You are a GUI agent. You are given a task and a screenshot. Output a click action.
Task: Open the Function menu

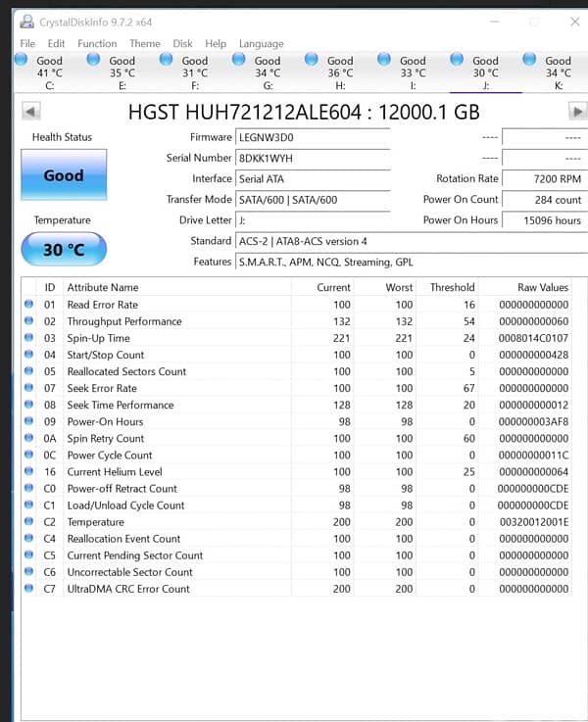click(x=97, y=44)
